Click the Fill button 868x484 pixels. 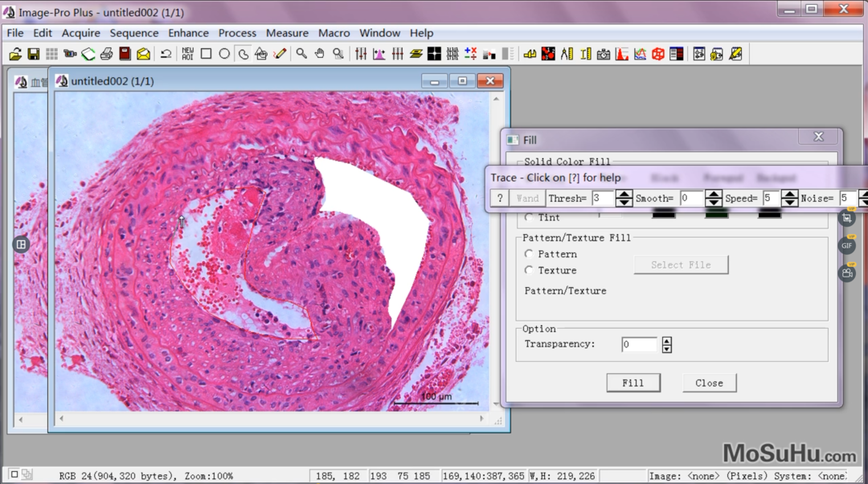point(633,383)
